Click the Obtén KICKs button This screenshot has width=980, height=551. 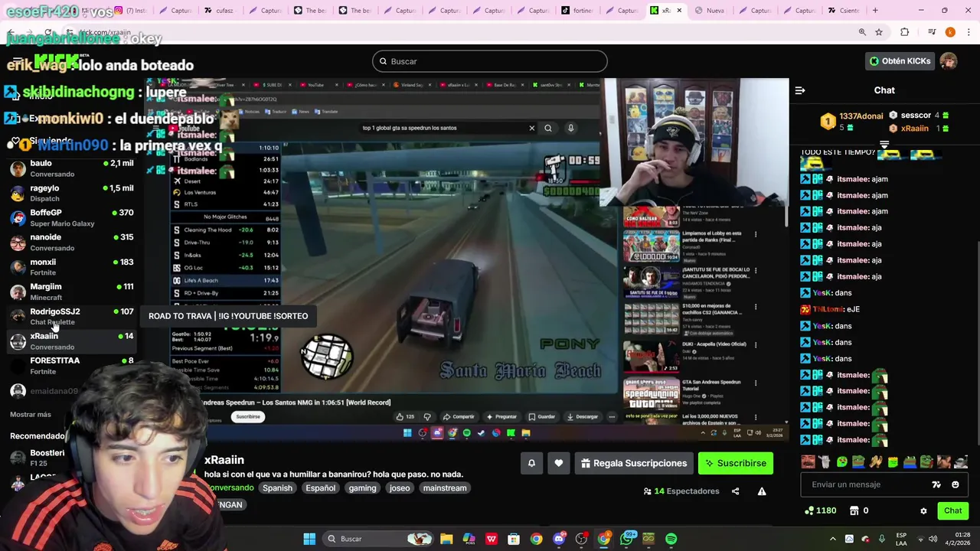coord(900,61)
